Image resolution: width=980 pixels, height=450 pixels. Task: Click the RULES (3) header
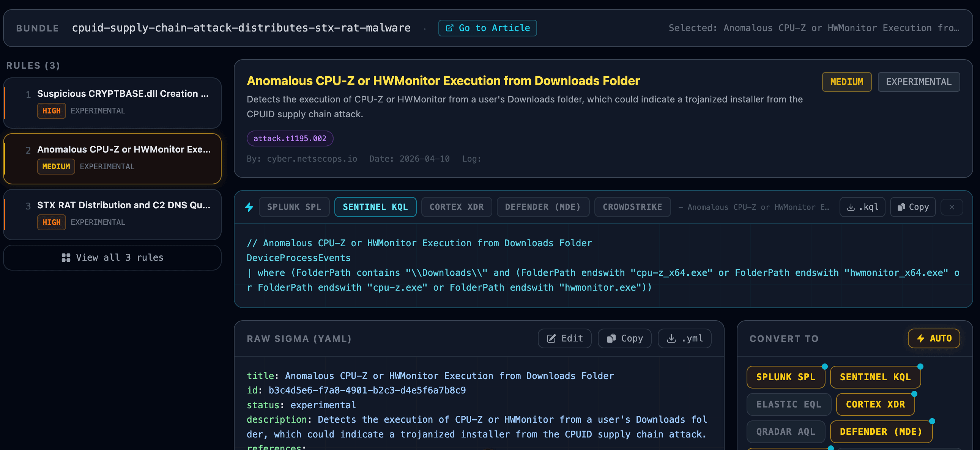(x=33, y=65)
